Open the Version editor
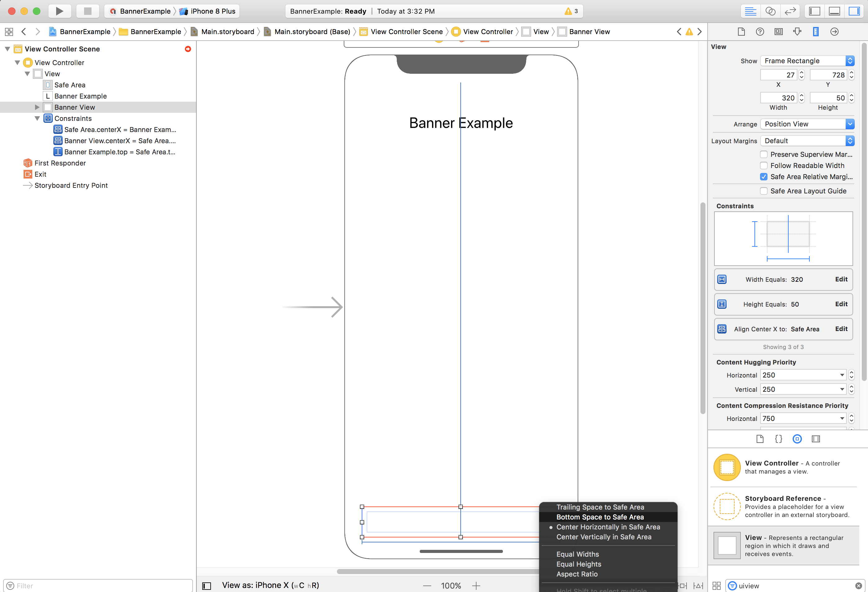This screenshot has height=592, width=868. tap(790, 11)
